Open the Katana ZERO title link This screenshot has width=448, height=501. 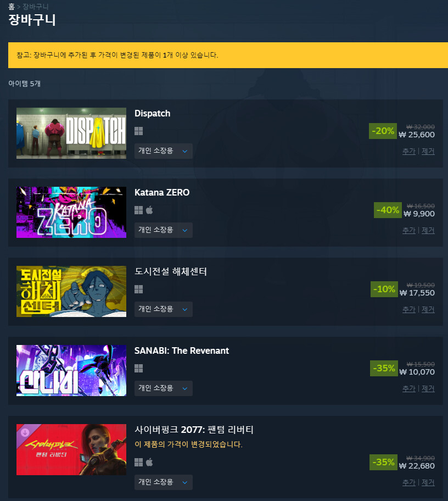coord(162,192)
